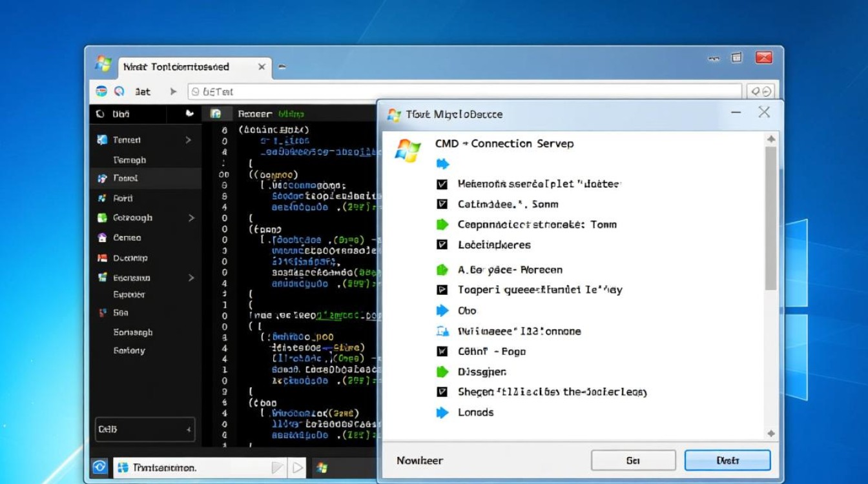Click the dialog's vertical scrollbar thumb
The height and width of the screenshot is (484, 868).
coord(770,219)
